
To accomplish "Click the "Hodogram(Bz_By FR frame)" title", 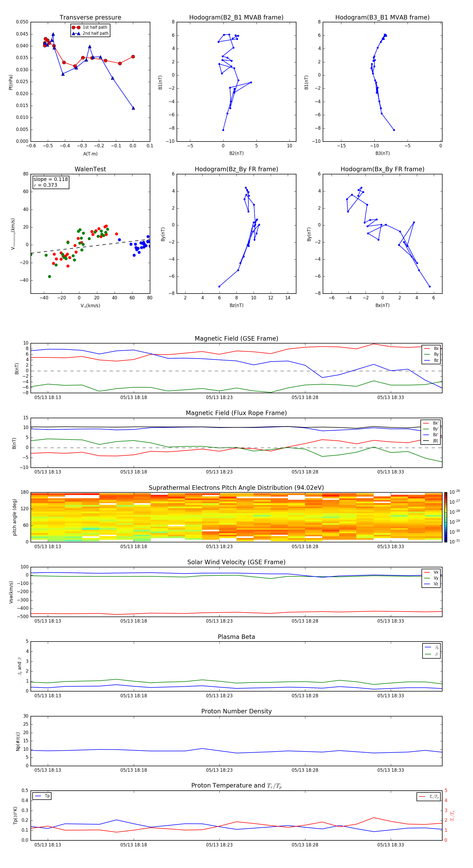I will [236, 169].
